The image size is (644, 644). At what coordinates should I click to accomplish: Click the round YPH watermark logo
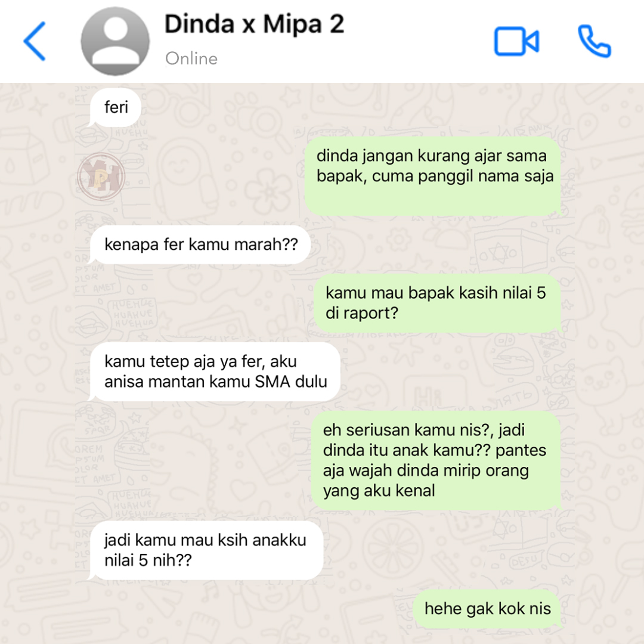point(101,177)
